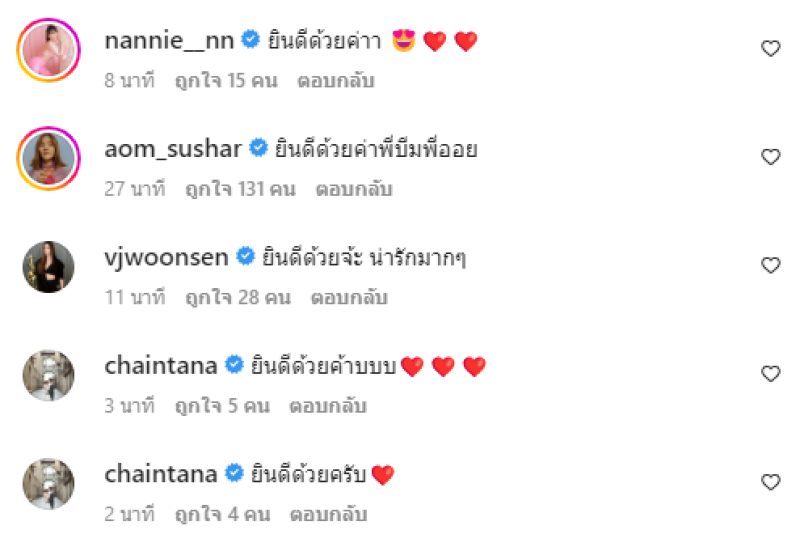The width and height of the screenshot is (800, 547).
Task: View vjwoonsen's avatar
Action: [48, 267]
